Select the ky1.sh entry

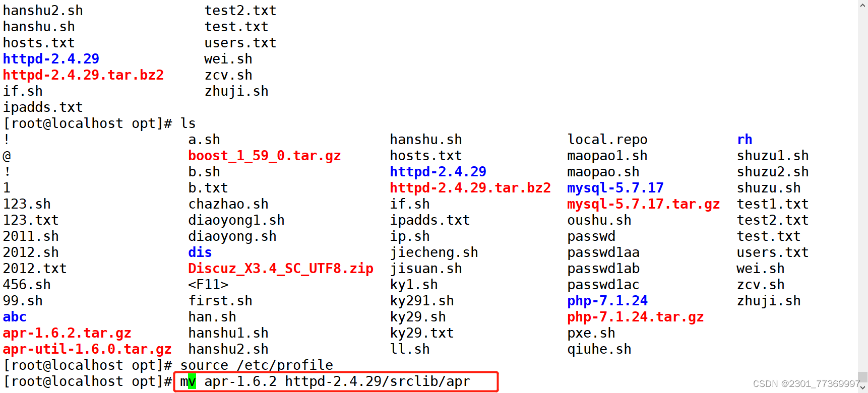(x=414, y=285)
